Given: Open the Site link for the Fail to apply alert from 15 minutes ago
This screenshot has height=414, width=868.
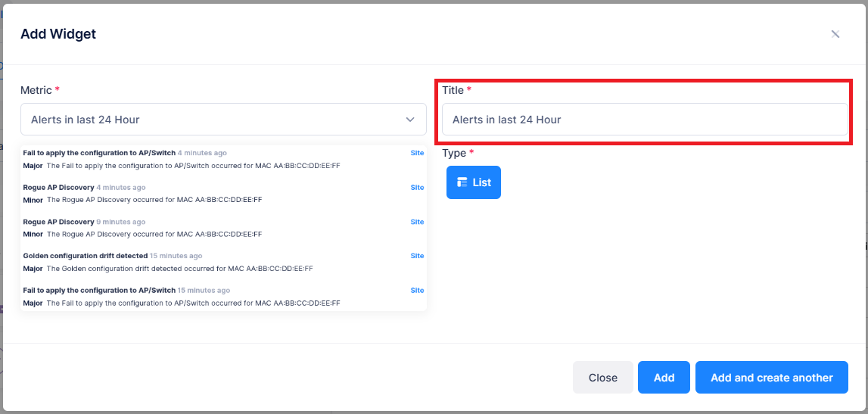Looking at the screenshot, I should tap(417, 291).
